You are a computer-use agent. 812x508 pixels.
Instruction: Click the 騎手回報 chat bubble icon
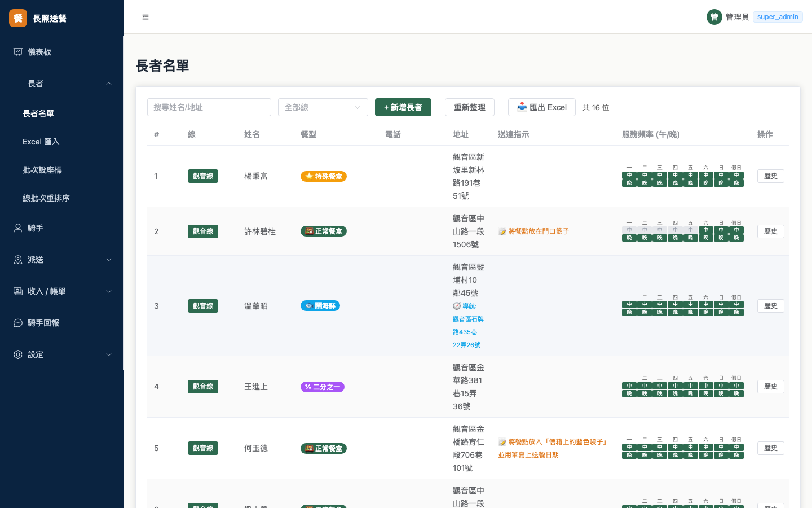18,323
